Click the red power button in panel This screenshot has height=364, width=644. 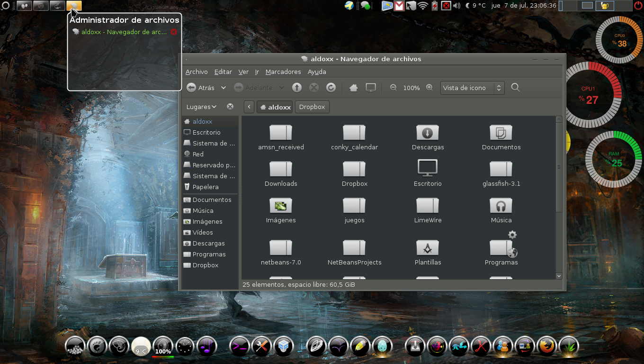point(638,6)
